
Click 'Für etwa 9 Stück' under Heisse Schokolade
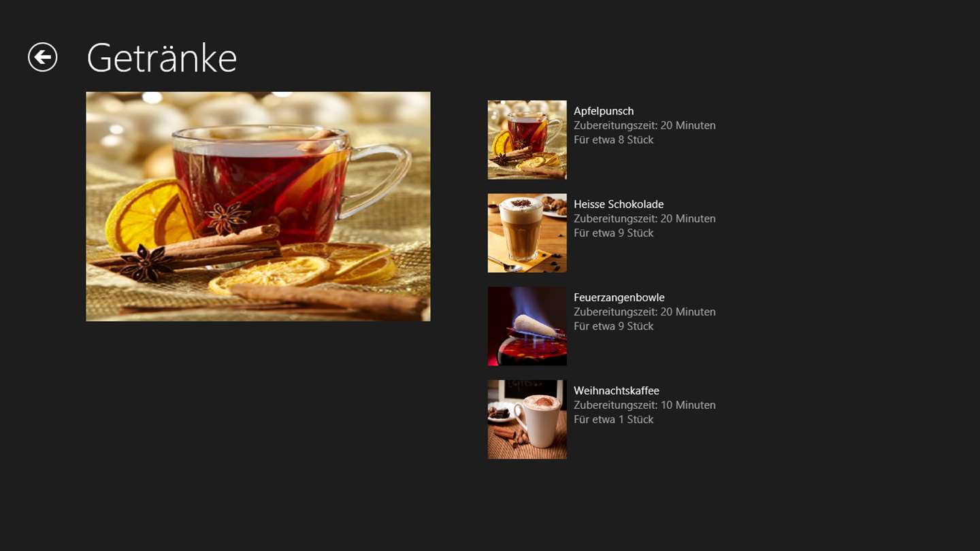tap(613, 233)
